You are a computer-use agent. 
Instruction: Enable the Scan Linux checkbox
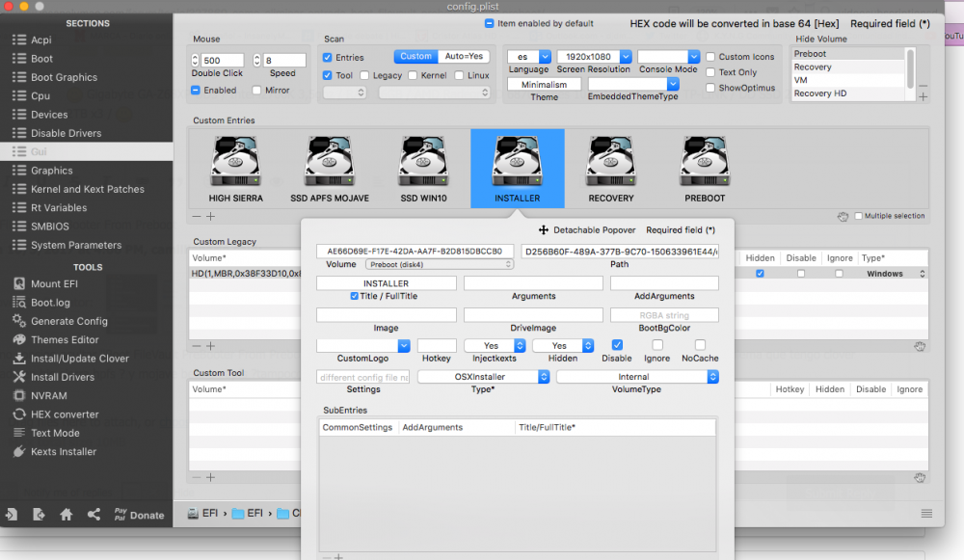coord(459,75)
